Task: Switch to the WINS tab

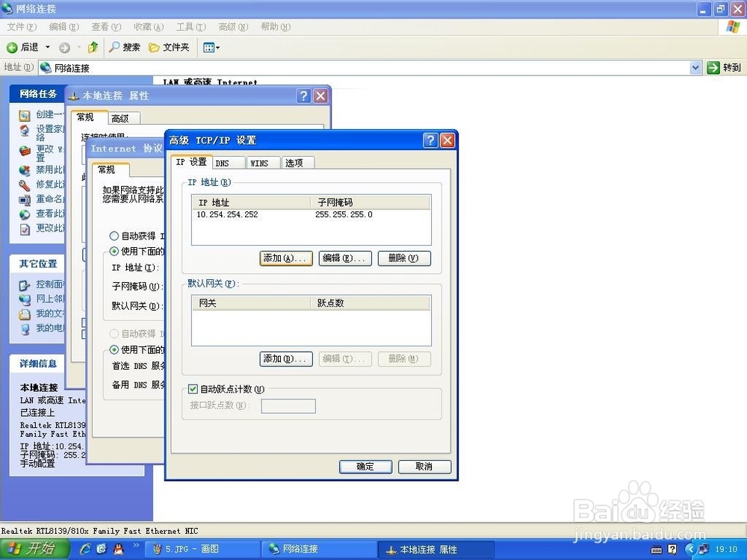Action: coord(263,162)
